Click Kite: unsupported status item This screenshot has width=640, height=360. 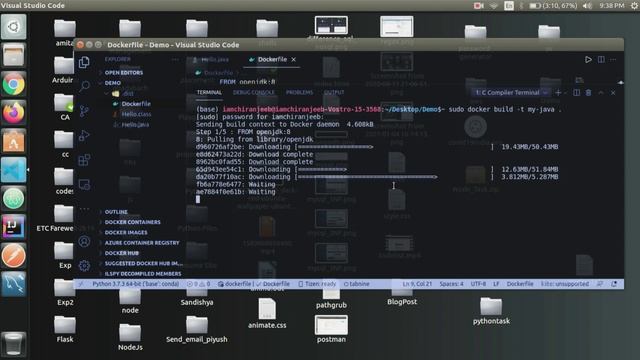[564, 284]
